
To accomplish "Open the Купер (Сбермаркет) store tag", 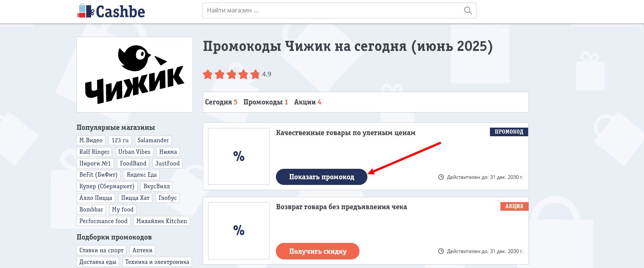I will point(107,186).
